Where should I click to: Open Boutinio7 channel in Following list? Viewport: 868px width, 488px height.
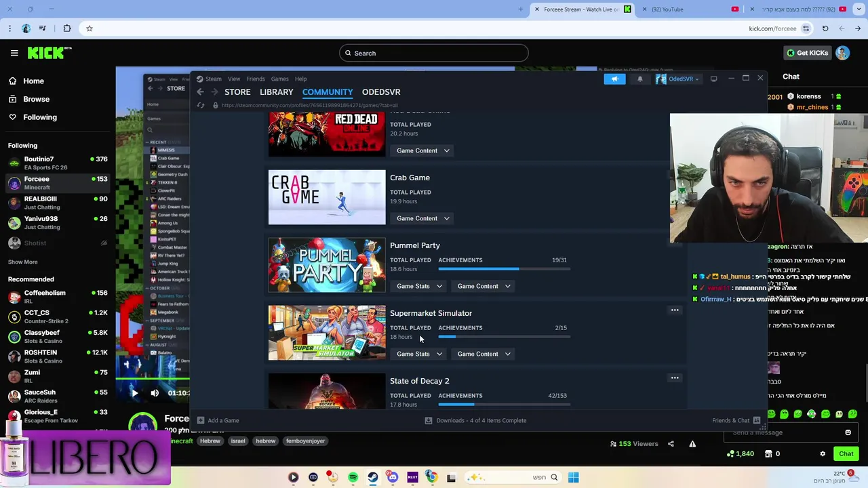click(x=58, y=163)
